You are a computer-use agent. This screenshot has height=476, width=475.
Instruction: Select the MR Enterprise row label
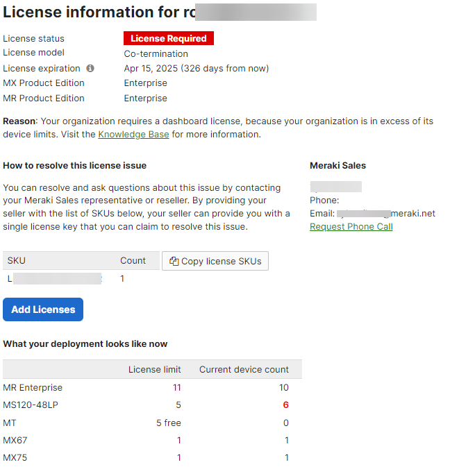tap(33, 387)
